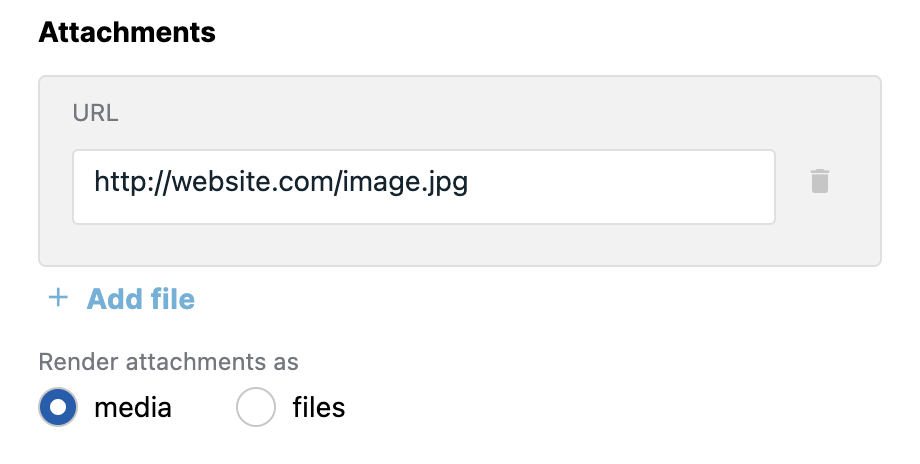Click the word "file" in Add file
The height and width of the screenshot is (464, 920).
(x=172, y=299)
